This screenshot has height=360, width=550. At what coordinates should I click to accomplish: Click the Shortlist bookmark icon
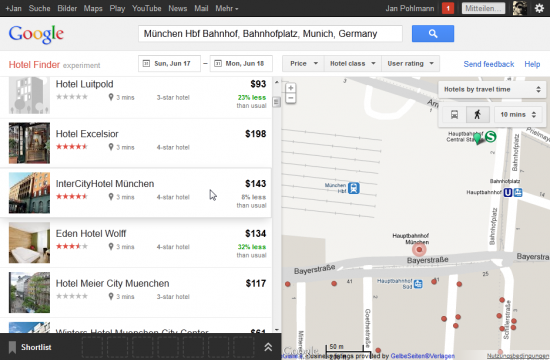(x=12, y=347)
